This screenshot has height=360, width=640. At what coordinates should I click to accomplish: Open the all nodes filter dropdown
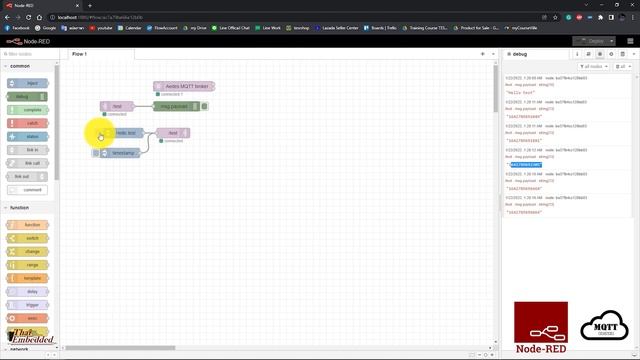[594, 66]
